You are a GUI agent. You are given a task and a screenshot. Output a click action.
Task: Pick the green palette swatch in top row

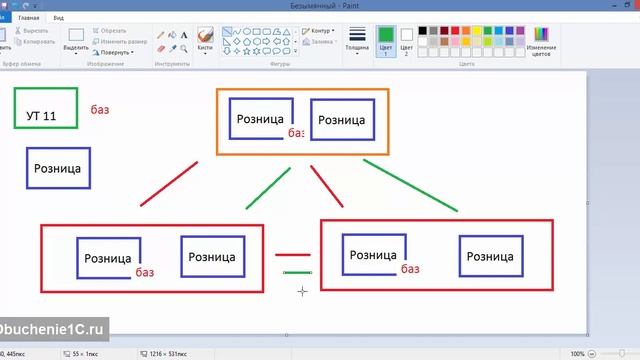coord(488,31)
